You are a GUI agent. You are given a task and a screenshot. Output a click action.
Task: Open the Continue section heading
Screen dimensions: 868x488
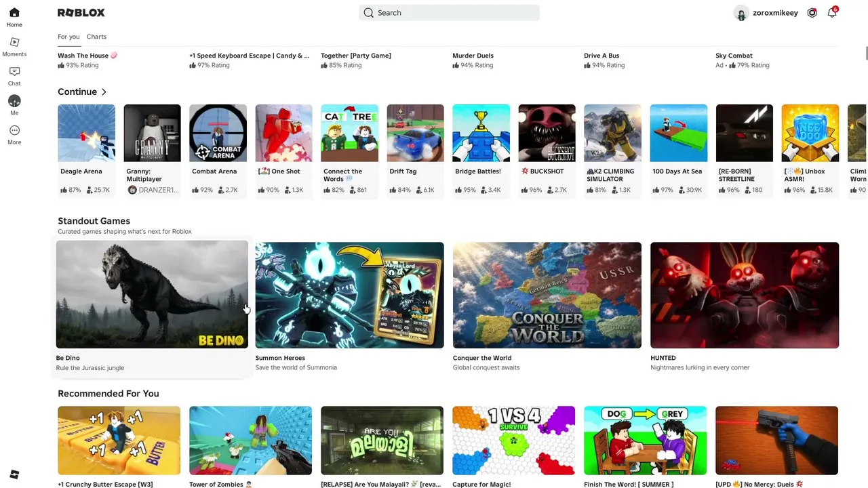(77, 91)
